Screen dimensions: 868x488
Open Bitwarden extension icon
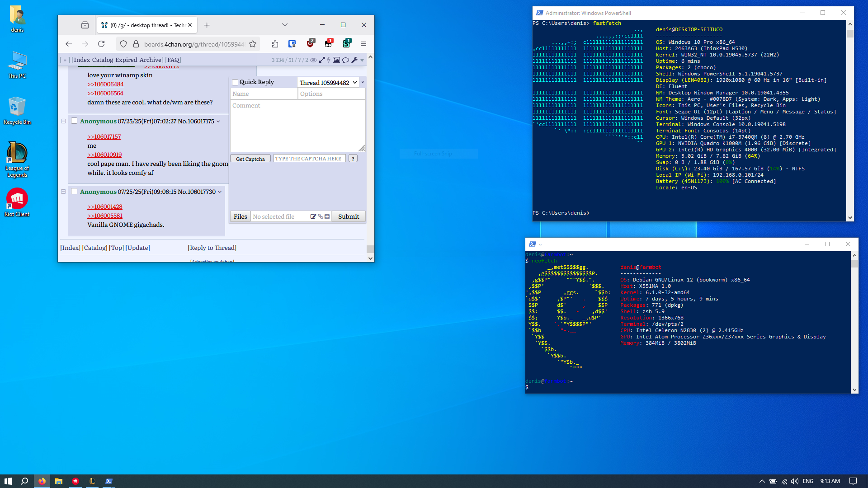coord(292,44)
